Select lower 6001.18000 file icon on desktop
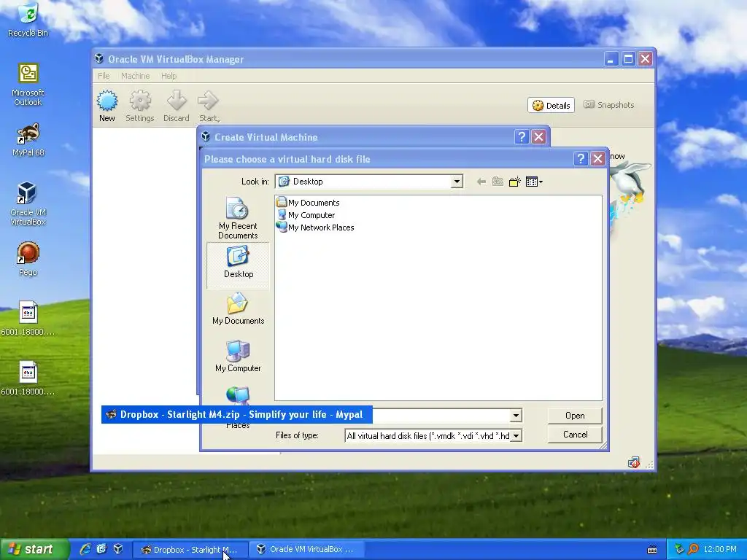Viewport: 747px width, 560px height. pos(28,378)
